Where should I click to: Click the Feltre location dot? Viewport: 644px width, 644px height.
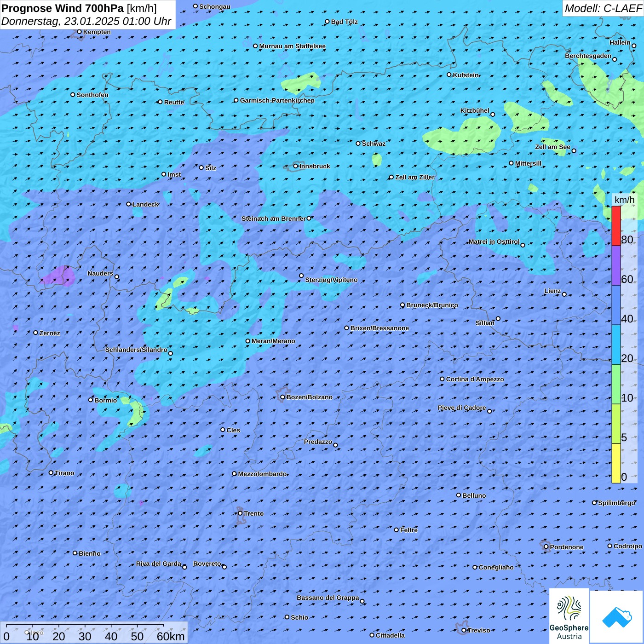click(397, 530)
